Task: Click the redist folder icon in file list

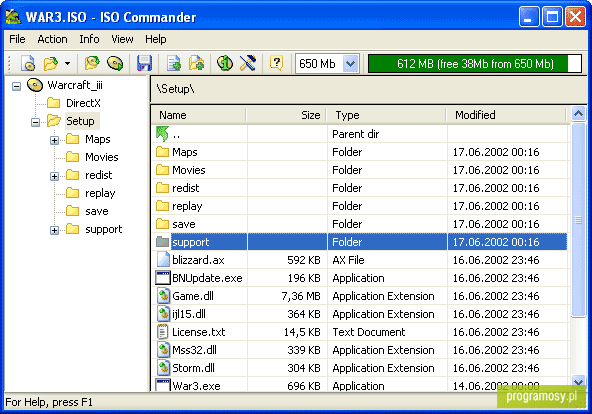Action: click(x=162, y=188)
